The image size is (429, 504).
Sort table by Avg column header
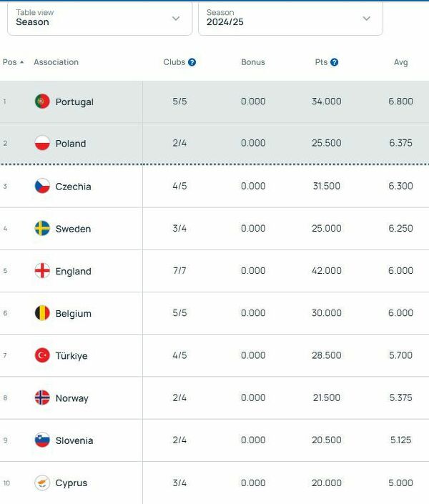pyautogui.click(x=400, y=62)
